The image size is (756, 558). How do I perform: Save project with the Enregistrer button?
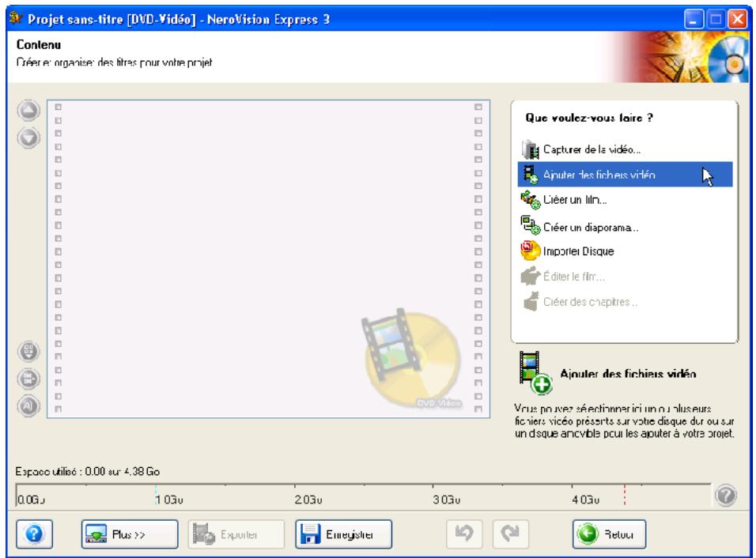coord(344,534)
